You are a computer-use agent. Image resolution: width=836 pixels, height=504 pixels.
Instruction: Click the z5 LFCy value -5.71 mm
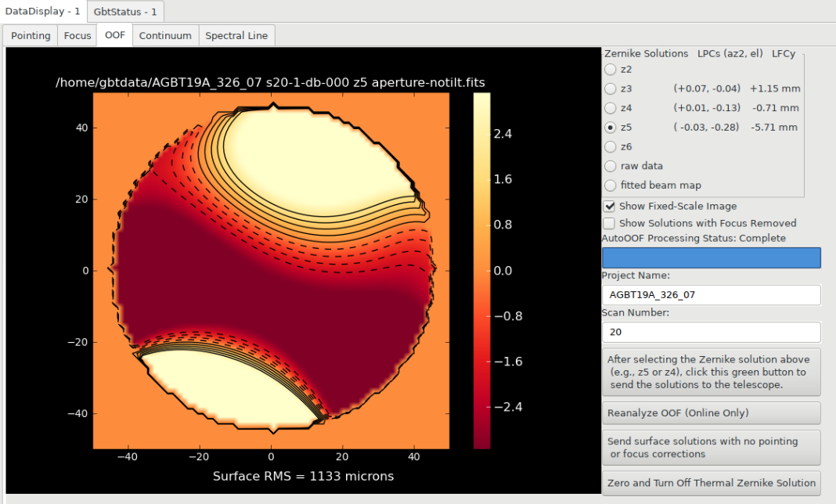(774, 128)
